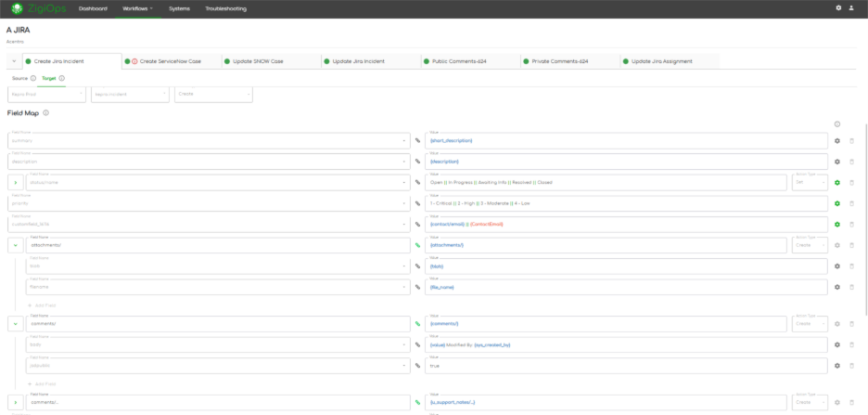868x415 pixels.
Task: Delete the attachments/ mapping via trash icon
Action: (x=852, y=245)
